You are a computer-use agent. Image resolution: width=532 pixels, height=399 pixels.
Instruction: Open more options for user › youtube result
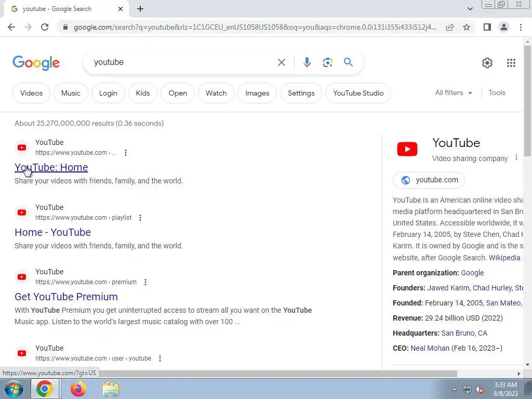tap(160, 358)
